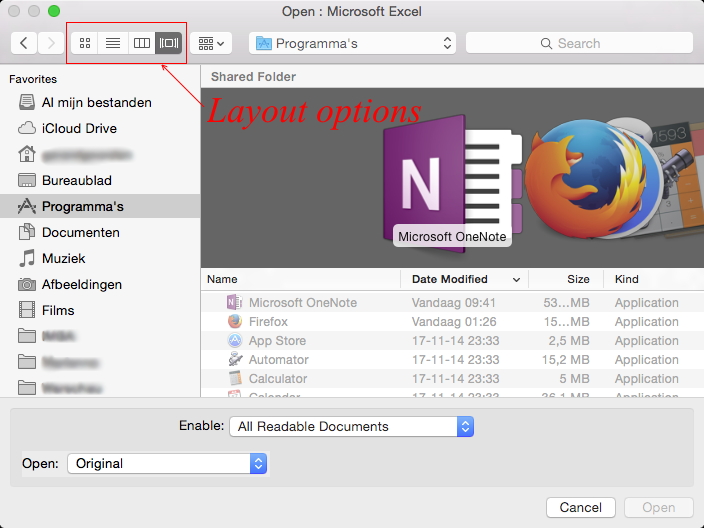Screen dimensions: 704x528
Task: Toggle sort direction arrow on Date Modified
Action: click(x=516, y=280)
